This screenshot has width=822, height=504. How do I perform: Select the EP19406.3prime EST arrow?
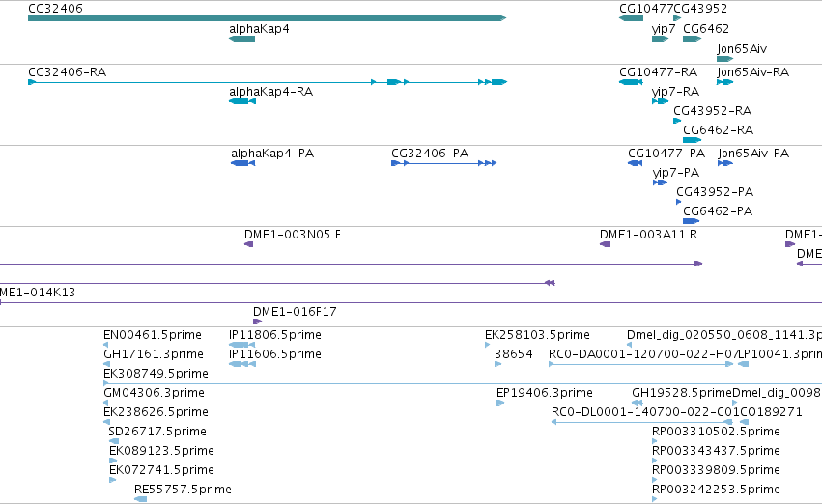(500, 403)
